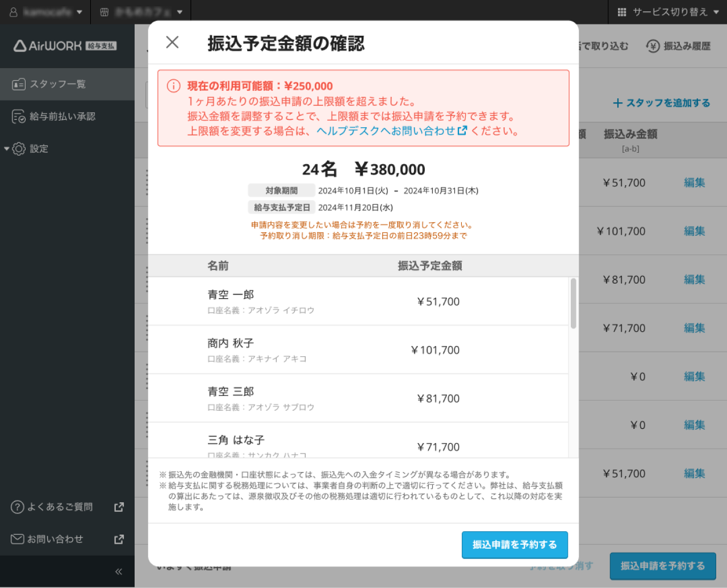Expand the 設定 menu in the sidebar
Image resolution: width=727 pixels, height=588 pixels.
point(67,149)
